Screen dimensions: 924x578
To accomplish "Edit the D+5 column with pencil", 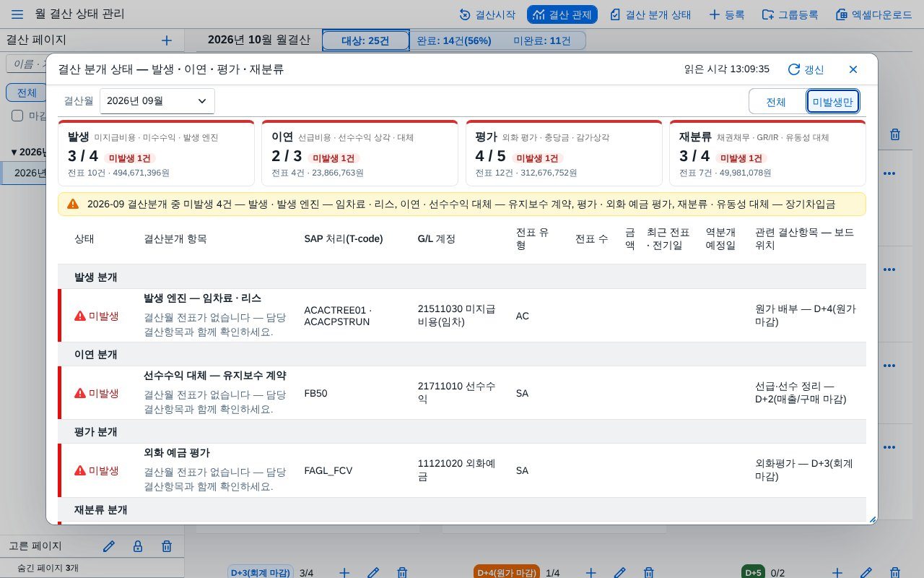I will point(866,573).
